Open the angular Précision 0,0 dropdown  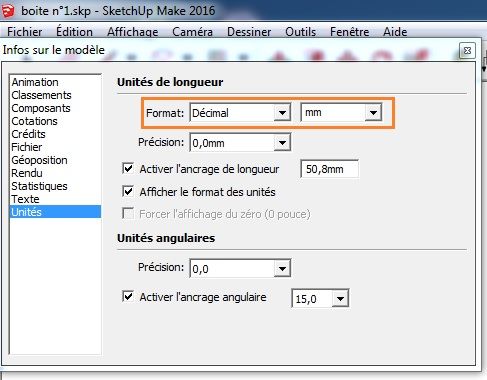(x=240, y=268)
